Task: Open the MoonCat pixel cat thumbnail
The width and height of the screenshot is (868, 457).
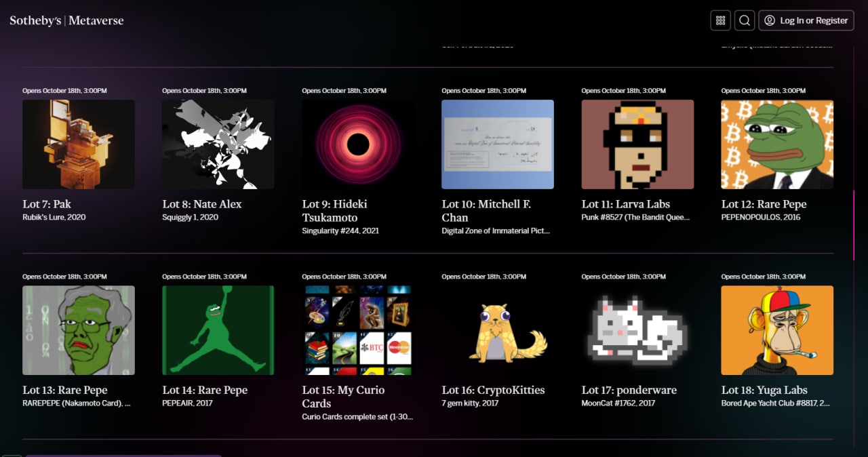Action: pos(637,330)
